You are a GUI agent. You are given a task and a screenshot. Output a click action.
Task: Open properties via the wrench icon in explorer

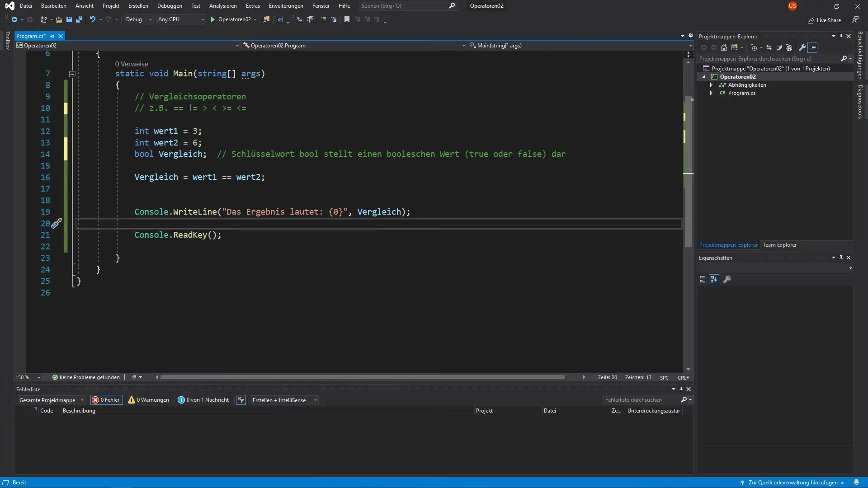click(802, 47)
